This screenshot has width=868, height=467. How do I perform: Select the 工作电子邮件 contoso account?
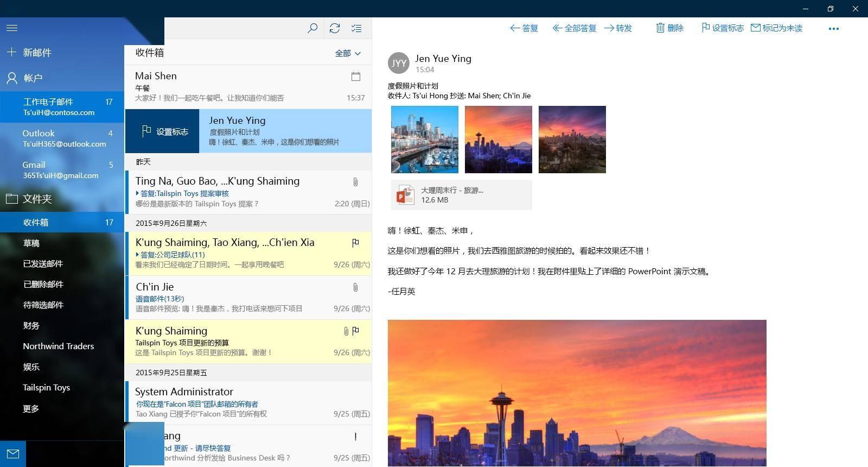coord(62,107)
